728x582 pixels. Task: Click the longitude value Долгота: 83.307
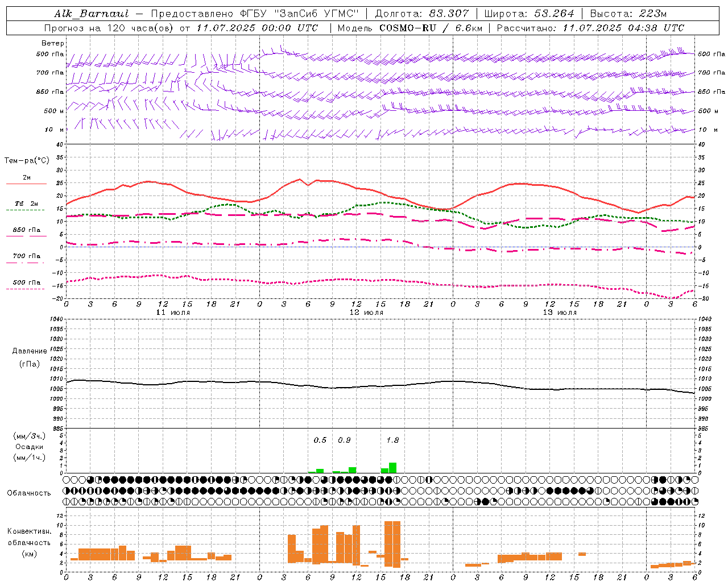click(x=422, y=14)
